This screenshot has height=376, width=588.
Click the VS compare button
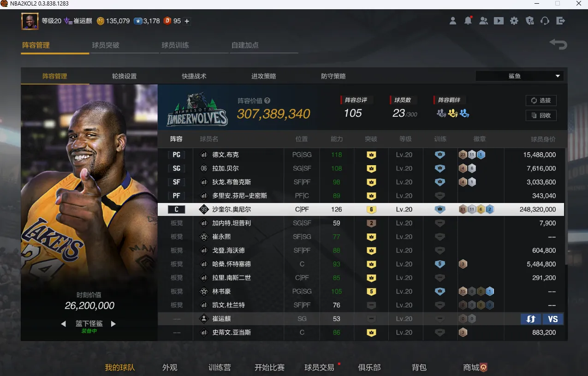pyautogui.click(x=552, y=319)
